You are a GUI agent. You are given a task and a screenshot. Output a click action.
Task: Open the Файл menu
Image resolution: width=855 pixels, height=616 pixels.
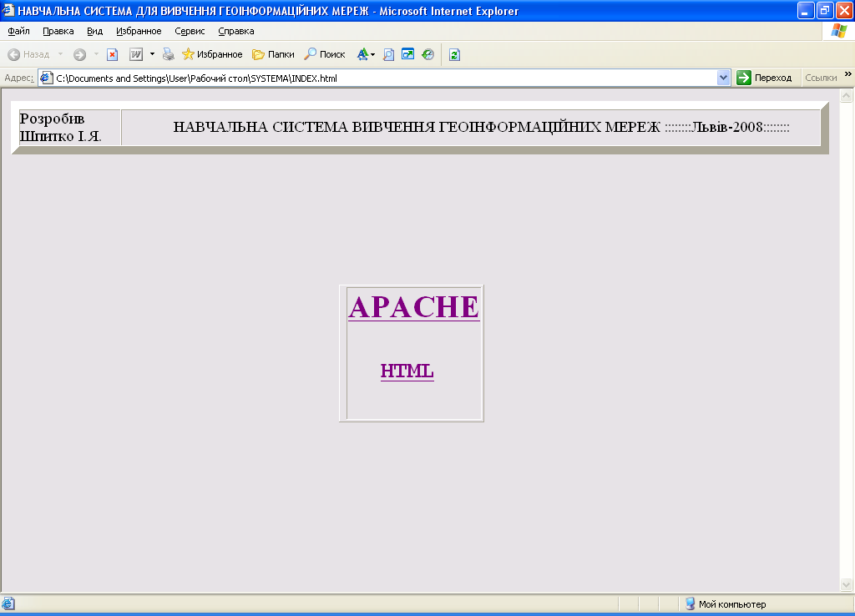point(18,31)
